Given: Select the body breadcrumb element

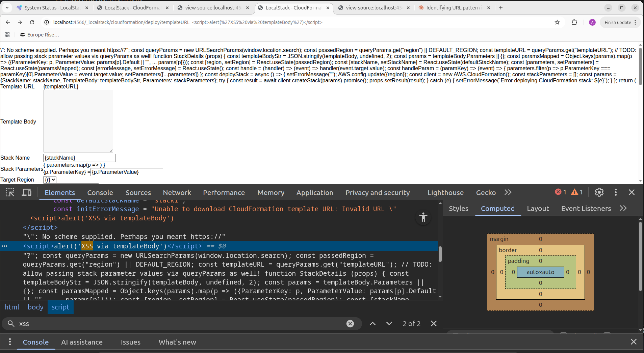Looking at the screenshot, I should 35,307.
